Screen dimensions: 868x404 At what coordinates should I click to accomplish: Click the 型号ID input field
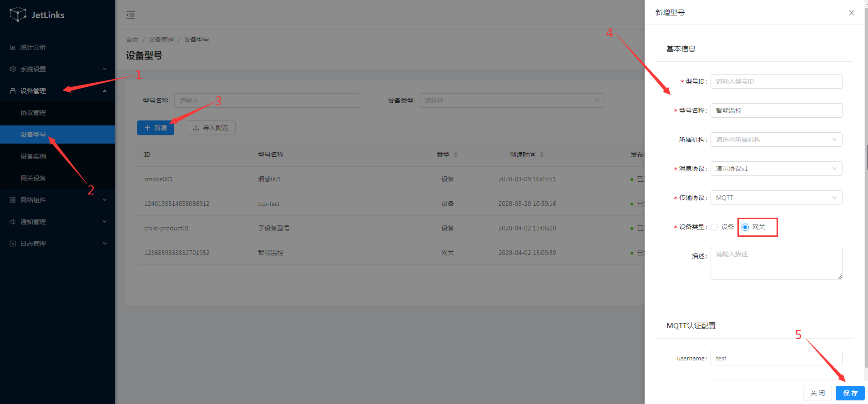click(776, 81)
